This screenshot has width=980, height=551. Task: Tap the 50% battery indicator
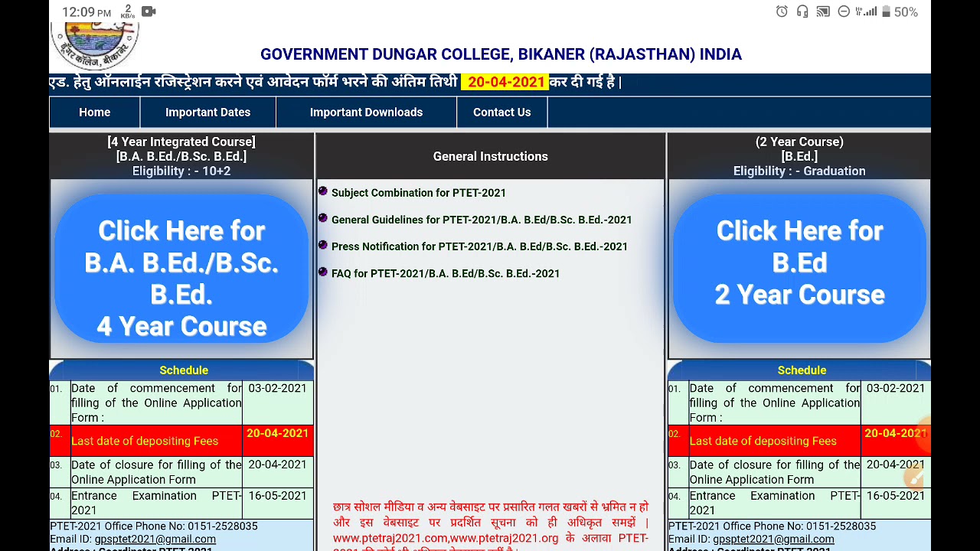click(x=898, y=11)
